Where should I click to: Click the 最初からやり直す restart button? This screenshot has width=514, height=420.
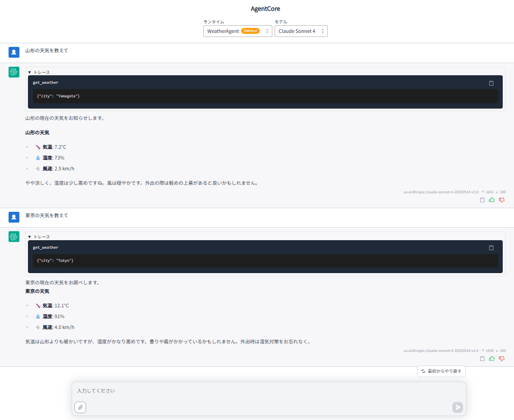pos(441,371)
